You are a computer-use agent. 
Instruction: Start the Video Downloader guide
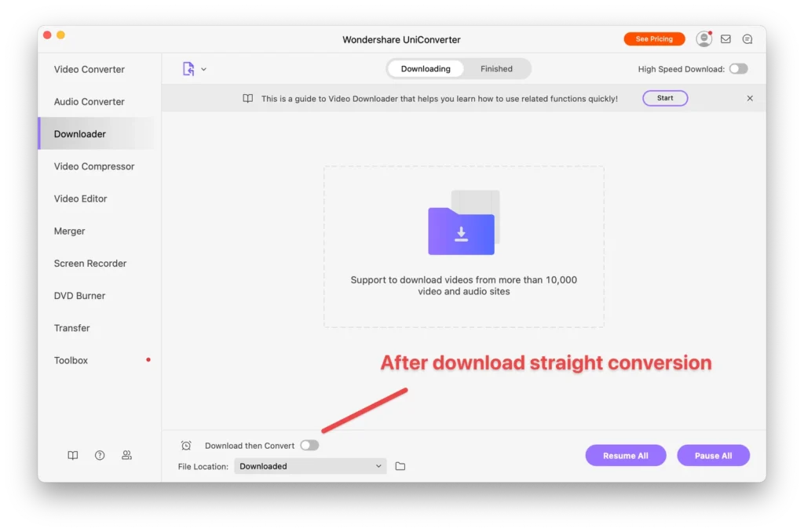(x=664, y=98)
